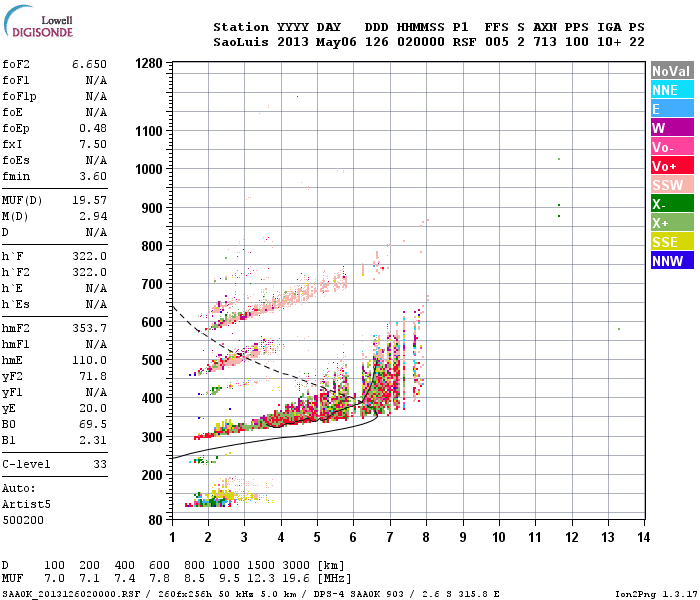Click the May06 date in header

click(x=336, y=42)
